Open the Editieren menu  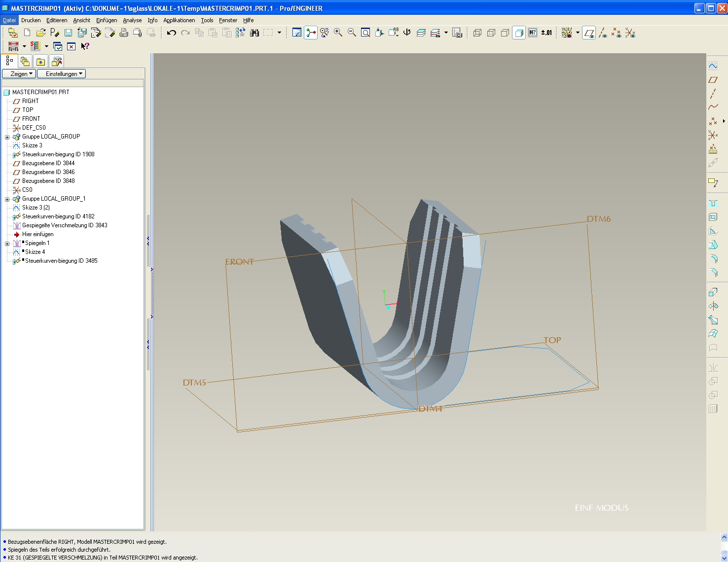click(57, 20)
